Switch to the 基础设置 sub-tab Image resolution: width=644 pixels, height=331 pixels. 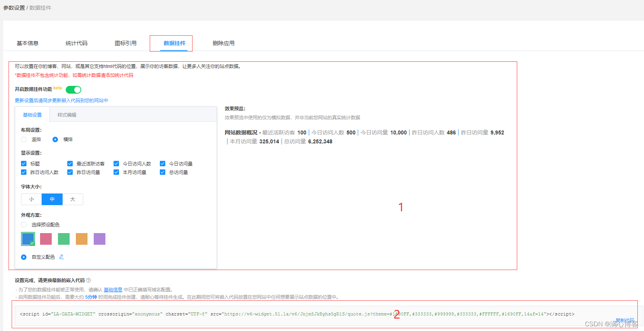pyautogui.click(x=32, y=115)
